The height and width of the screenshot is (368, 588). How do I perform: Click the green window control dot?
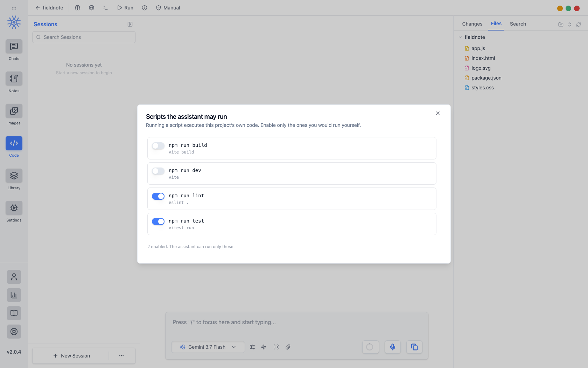click(568, 8)
